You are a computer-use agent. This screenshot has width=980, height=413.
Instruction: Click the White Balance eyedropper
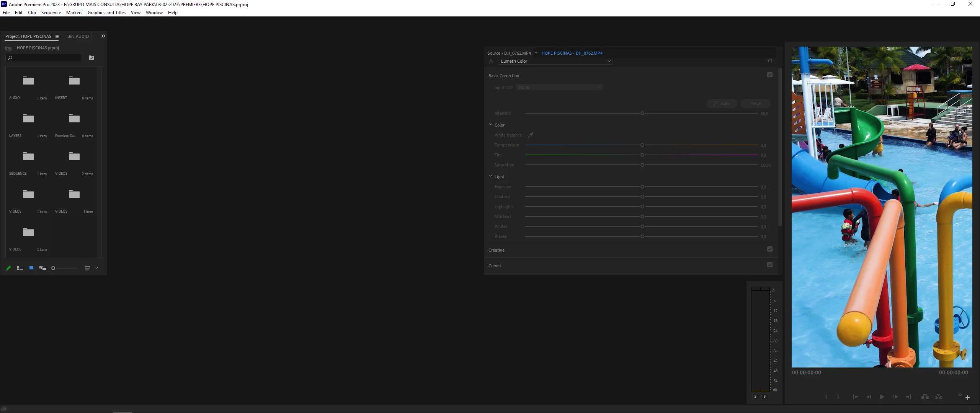pos(531,135)
